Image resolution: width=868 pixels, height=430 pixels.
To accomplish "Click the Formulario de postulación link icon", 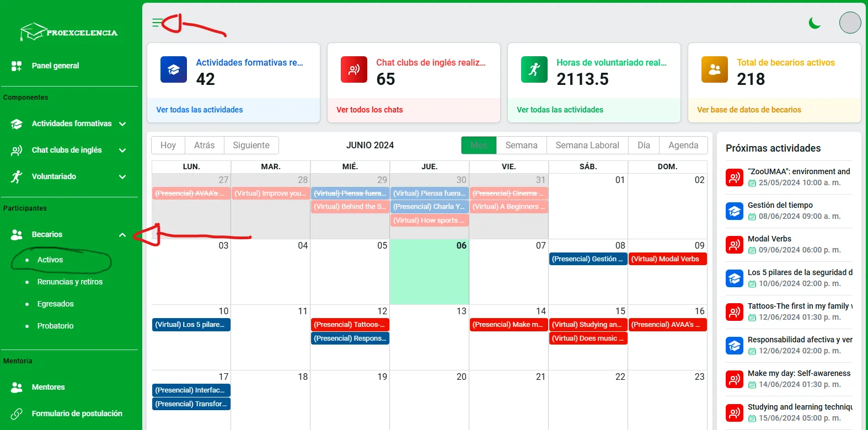I will coord(17,413).
